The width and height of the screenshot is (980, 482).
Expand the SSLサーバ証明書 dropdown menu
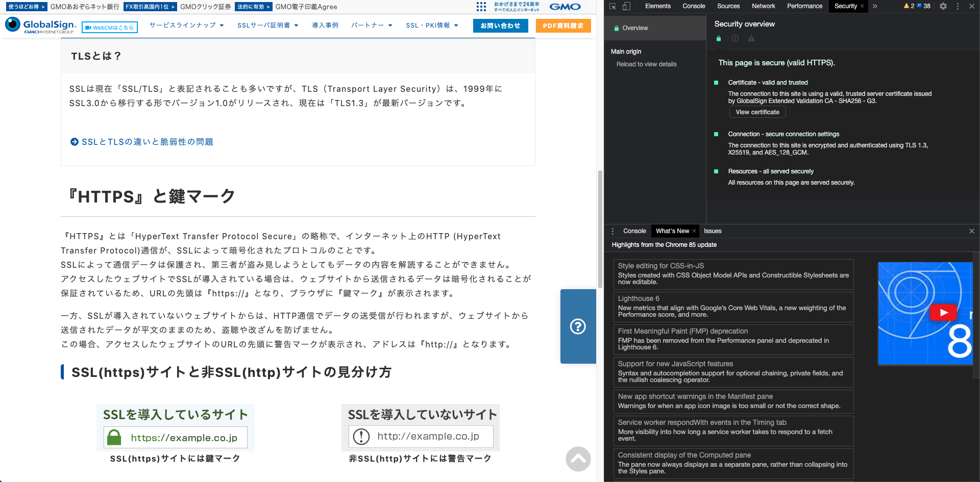(267, 26)
